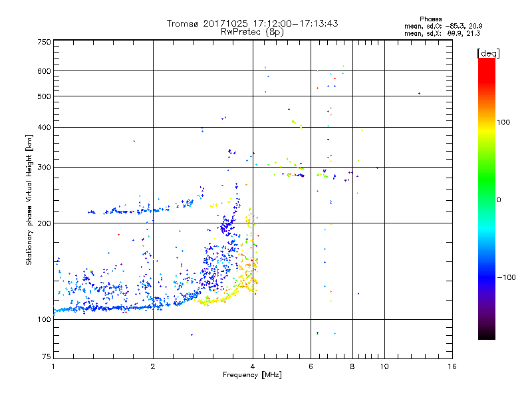The image size is (532, 399).
Task: Click the red data point near 1.6 MHz, 185 km
Action: click(x=118, y=235)
